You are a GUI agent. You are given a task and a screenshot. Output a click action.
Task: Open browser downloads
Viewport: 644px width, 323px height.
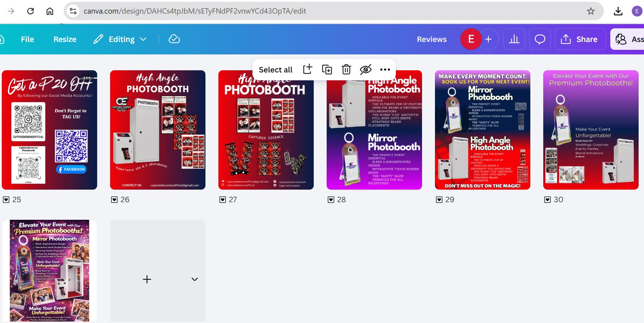coord(618,11)
